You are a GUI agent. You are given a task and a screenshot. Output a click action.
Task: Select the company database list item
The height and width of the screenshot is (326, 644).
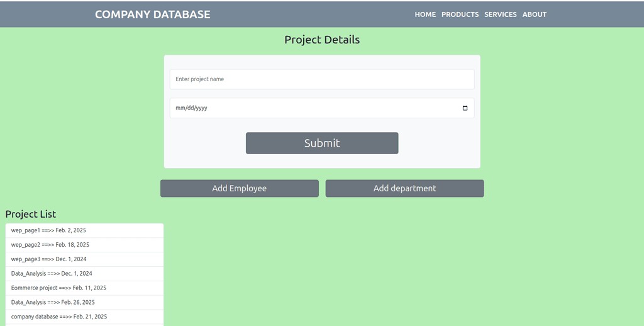(x=85, y=317)
